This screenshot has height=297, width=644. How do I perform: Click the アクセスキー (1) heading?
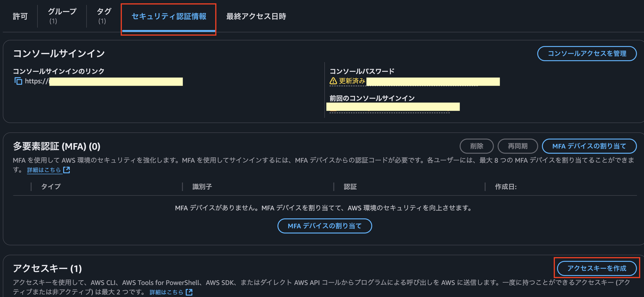47,268
